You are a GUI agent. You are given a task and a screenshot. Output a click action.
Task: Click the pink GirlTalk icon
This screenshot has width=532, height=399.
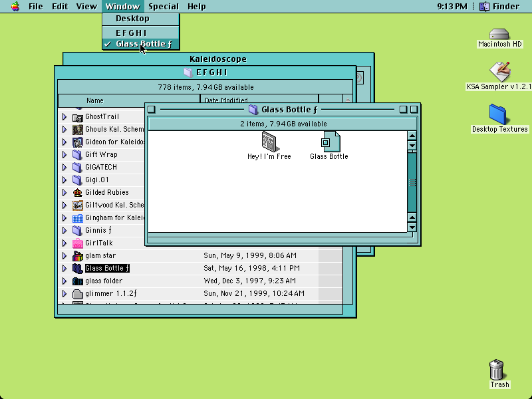pos(78,243)
